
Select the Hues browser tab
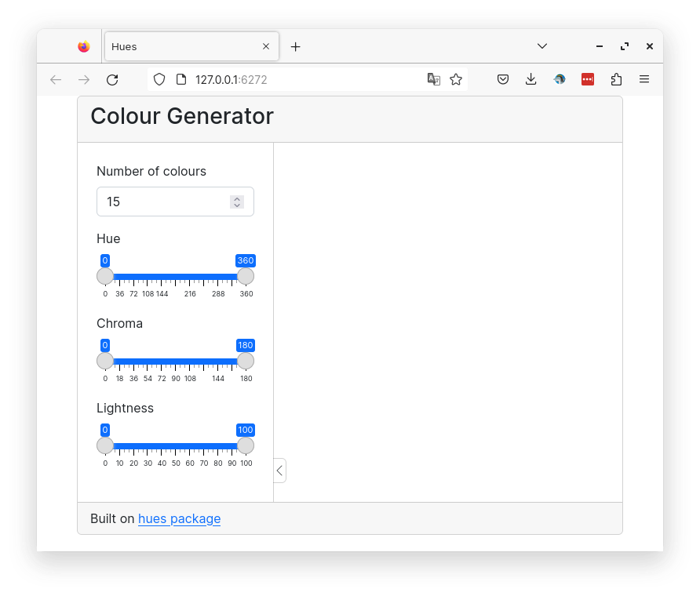pyautogui.click(x=192, y=46)
